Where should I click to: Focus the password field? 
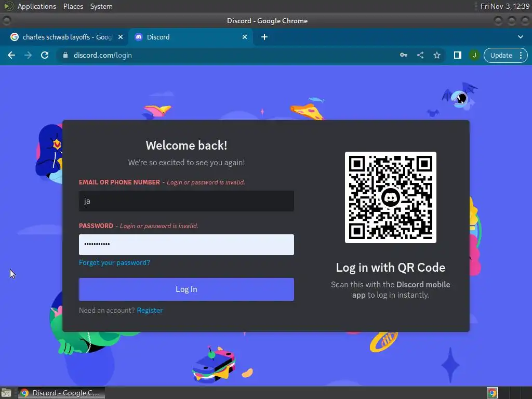click(x=187, y=245)
